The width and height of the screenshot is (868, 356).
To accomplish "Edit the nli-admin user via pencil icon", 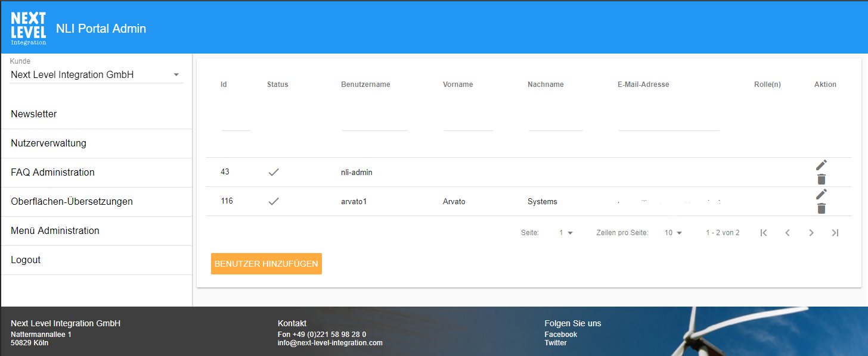I will [821, 165].
